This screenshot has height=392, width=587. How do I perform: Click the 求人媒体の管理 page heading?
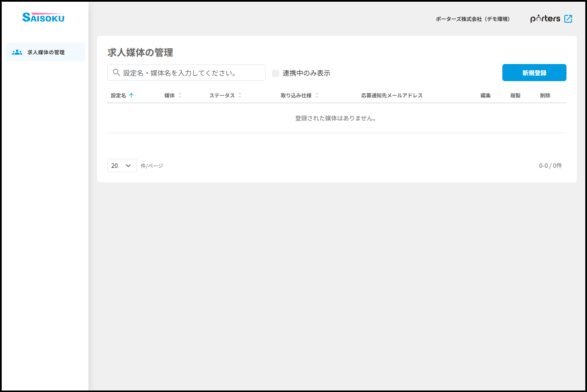[x=140, y=53]
